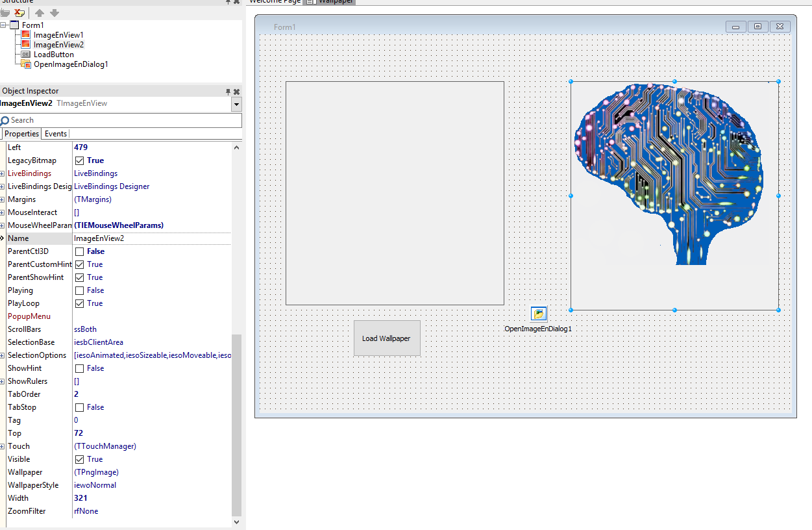
Task: Enable the ShowHint checkbox
Action: 79,368
